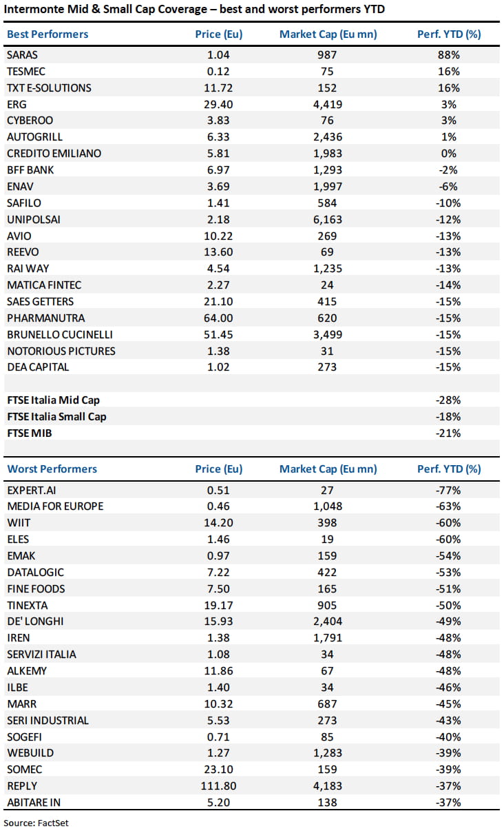Click the BRUNELLO CUCINELLI row name
The width and height of the screenshot is (504, 831).
(x=60, y=334)
